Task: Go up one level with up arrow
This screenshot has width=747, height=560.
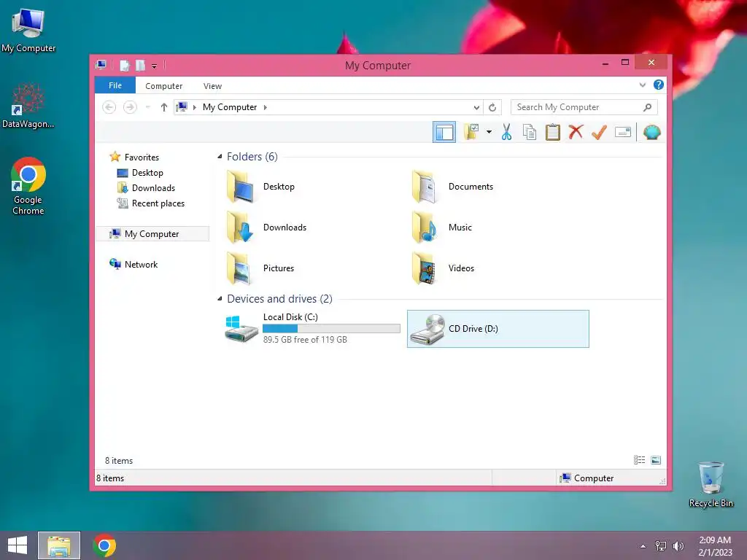Action: tap(164, 107)
